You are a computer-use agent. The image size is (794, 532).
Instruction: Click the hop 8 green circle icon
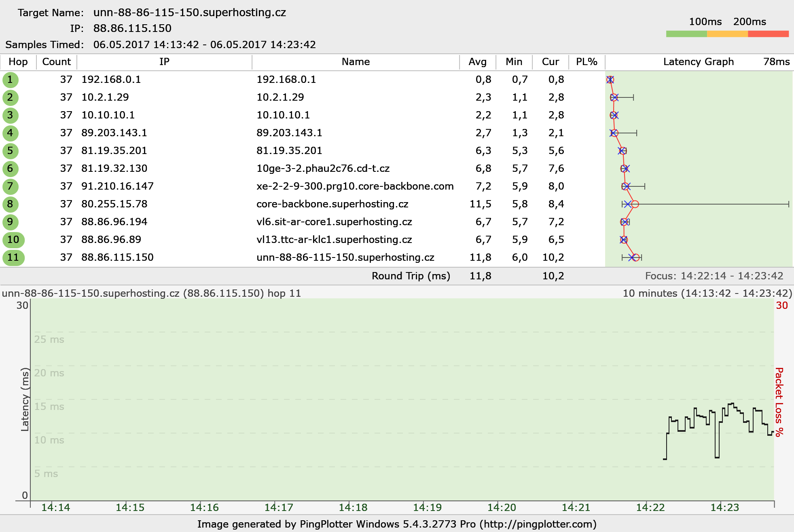coord(10,204)
